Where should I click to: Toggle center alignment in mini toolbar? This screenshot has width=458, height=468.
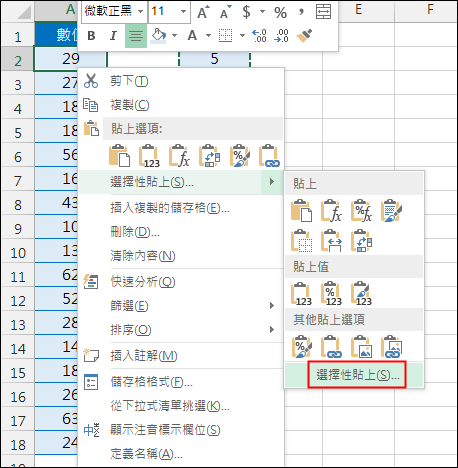pyautogui.click(x=136, y=36)
